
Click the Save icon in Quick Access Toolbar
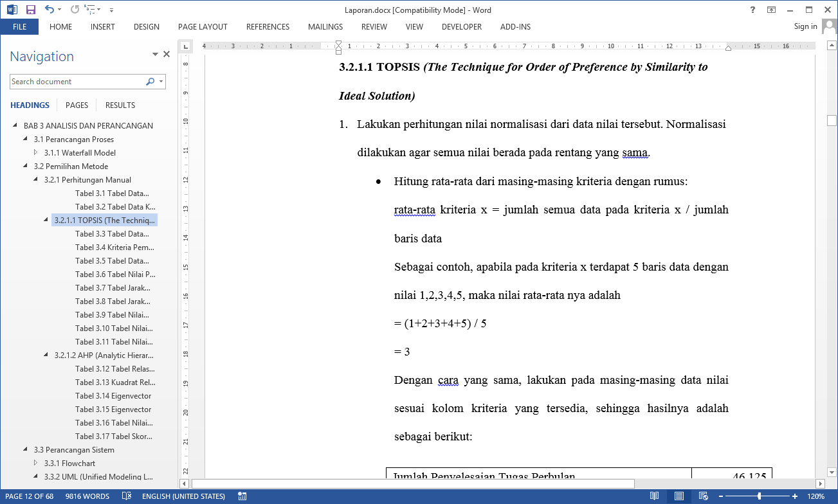[x=30, y=10]
